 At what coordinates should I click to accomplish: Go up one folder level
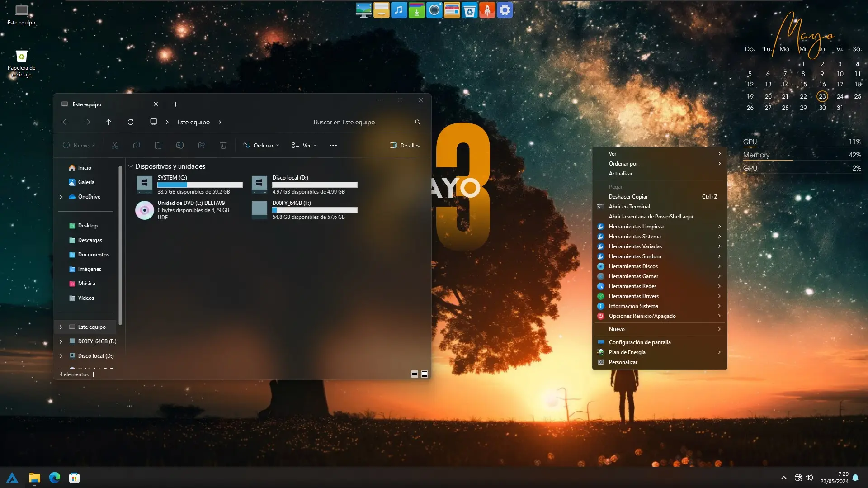[108, 122]
